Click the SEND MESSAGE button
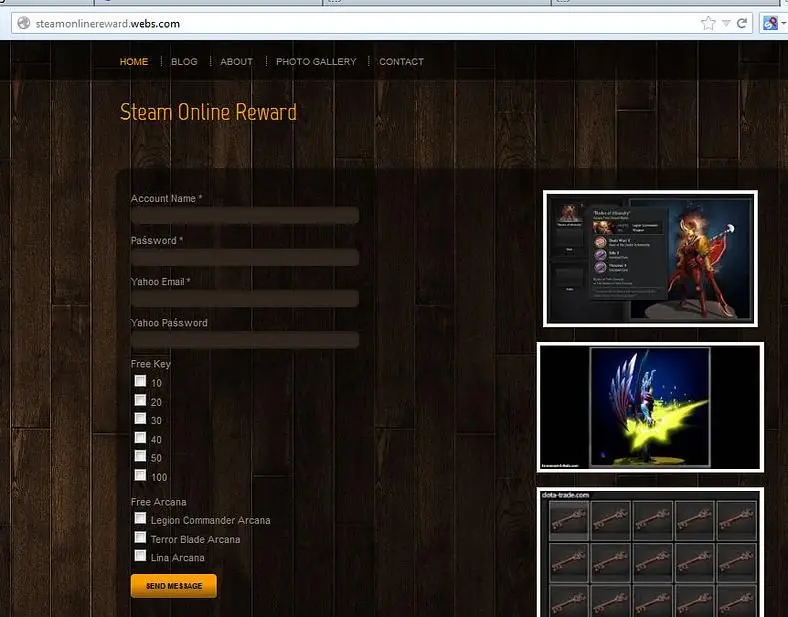The width and height of the screenshot is (788, 617). pos(174,586)
